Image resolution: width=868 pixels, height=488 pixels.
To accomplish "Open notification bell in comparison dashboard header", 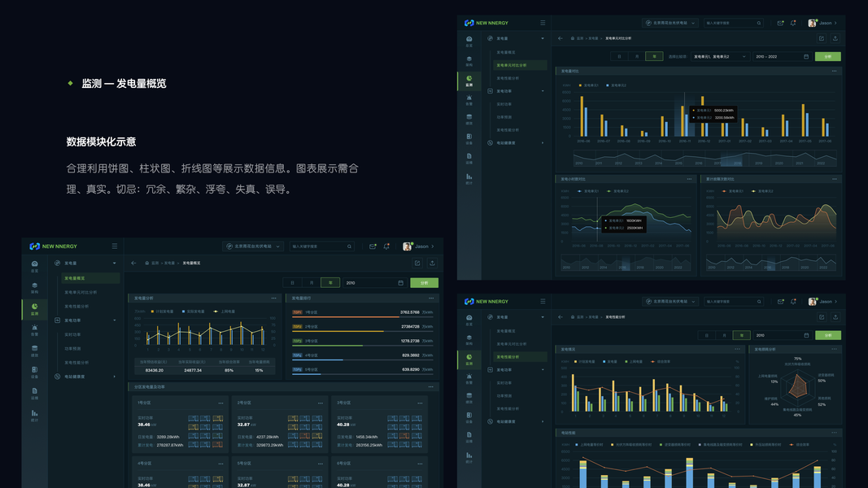I will point(793,23).
